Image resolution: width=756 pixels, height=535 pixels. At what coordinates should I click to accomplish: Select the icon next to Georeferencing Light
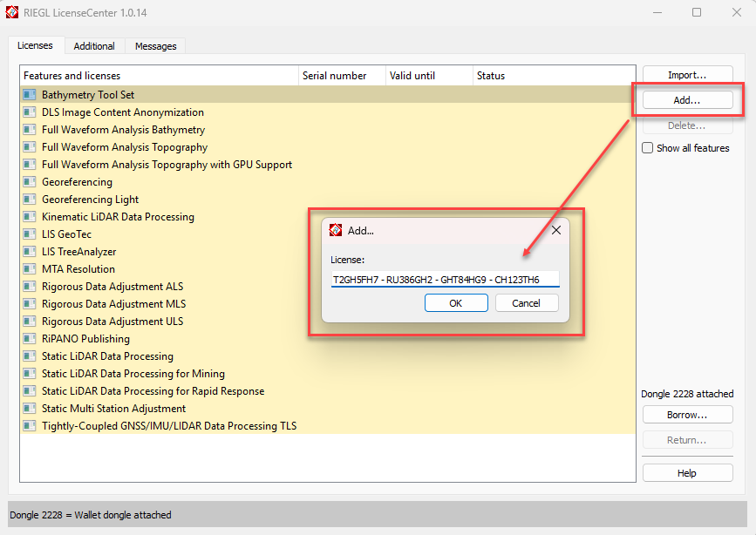coord(30,200)
